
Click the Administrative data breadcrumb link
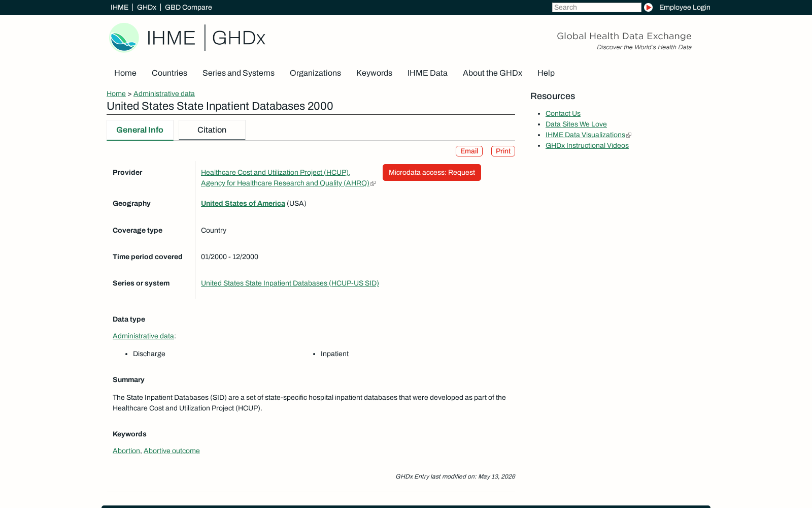click(x=164, y=93)
